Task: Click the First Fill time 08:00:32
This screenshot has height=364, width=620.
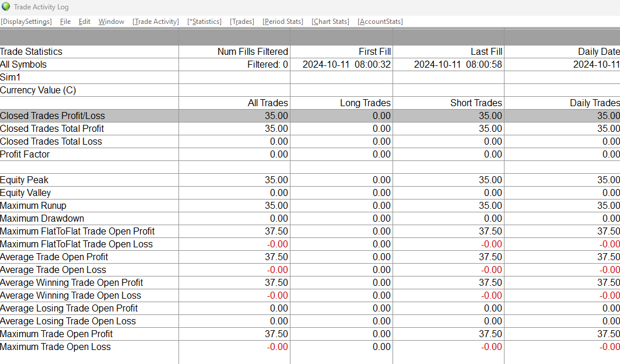Action: (x=373, y=65)
